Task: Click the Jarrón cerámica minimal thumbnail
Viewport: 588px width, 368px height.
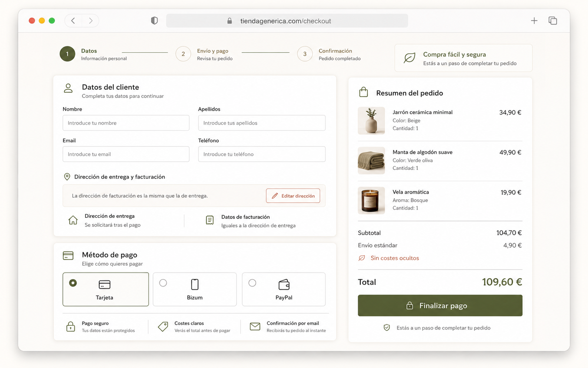Action: (371, 121)
